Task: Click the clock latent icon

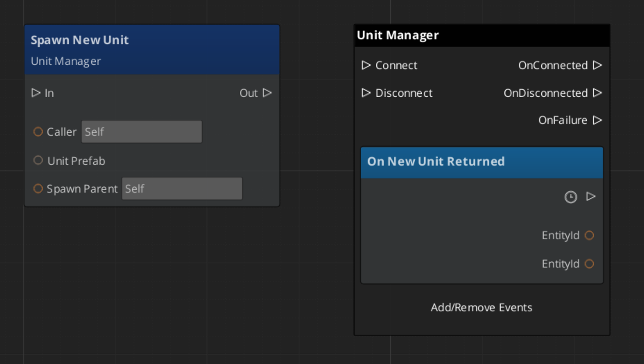Action: pos(571,197)
